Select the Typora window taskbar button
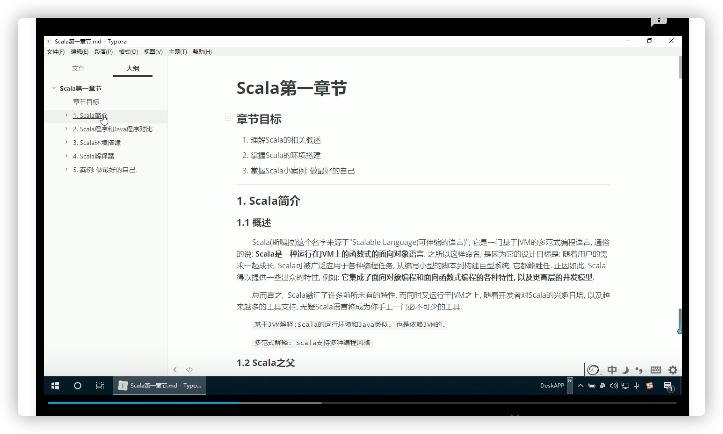 coord(160,386)
